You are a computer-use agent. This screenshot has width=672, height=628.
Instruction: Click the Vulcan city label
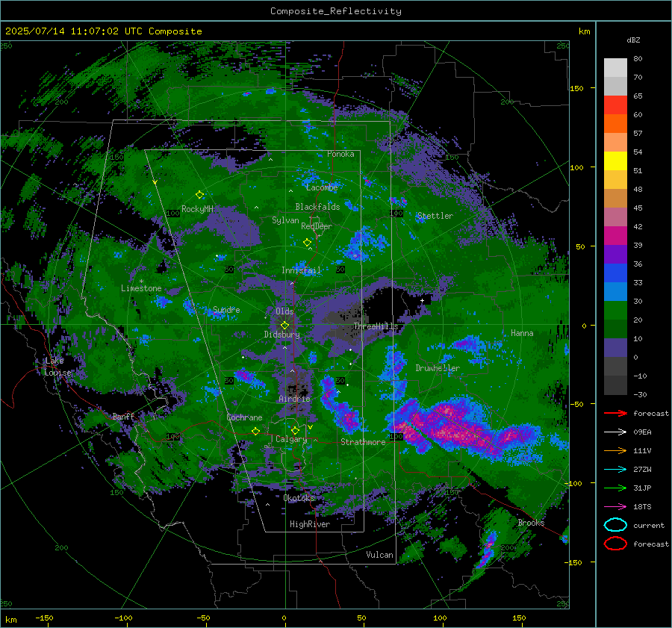pyautogui.click(x=379, y=554)
